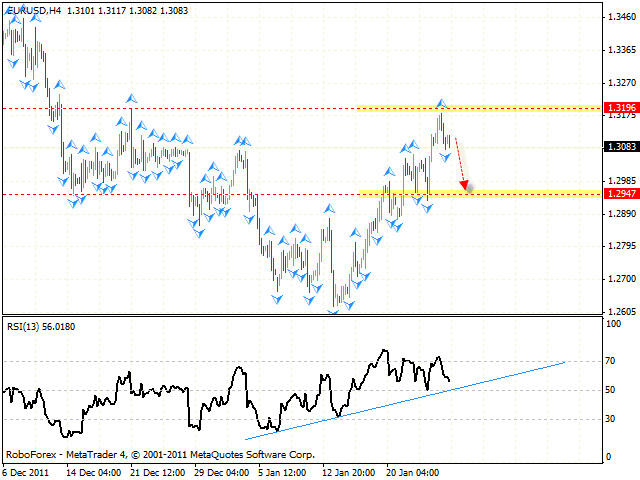This screenshot has height=480, width=640.
Task: Click the 6 Dec 2011 date label
Action: tap(26, 471)
